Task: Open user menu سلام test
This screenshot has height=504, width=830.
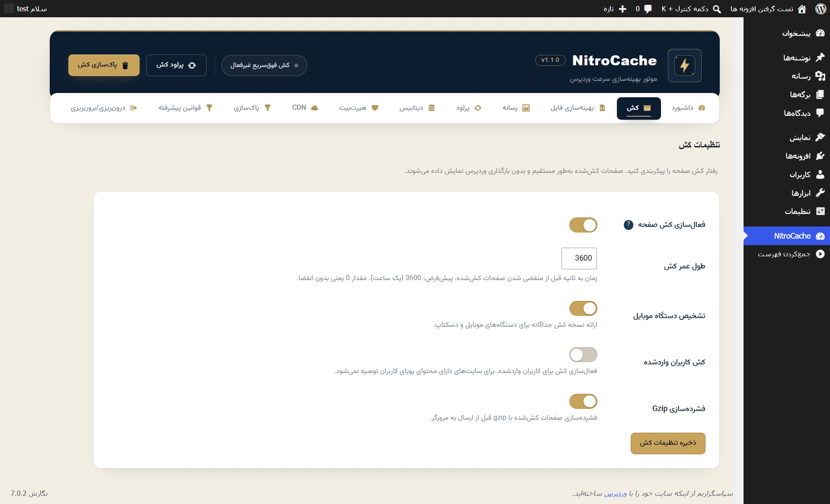Action: coord(26,9)
